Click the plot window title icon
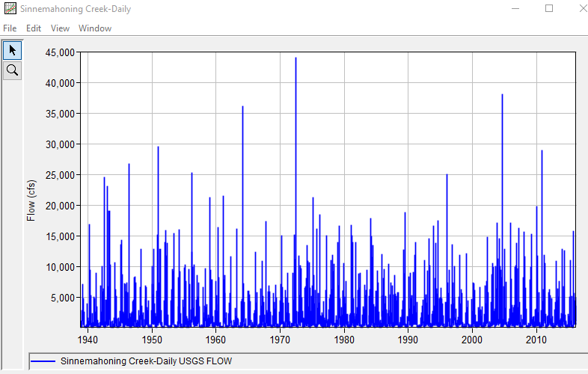 pos(10,8)
